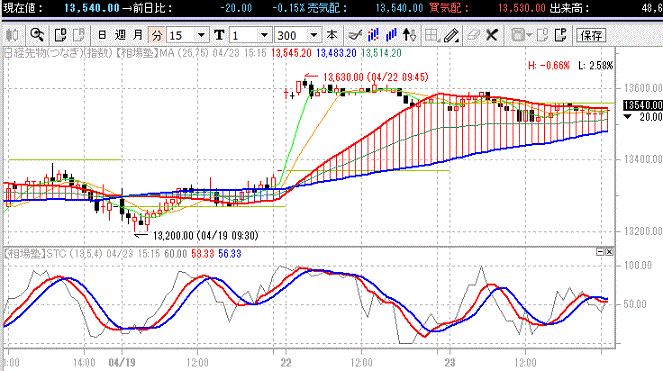This screenshot has width=663, height=371.
Task: Click the line-indicator icon next to 本
Action: click(x=355, y=35)
